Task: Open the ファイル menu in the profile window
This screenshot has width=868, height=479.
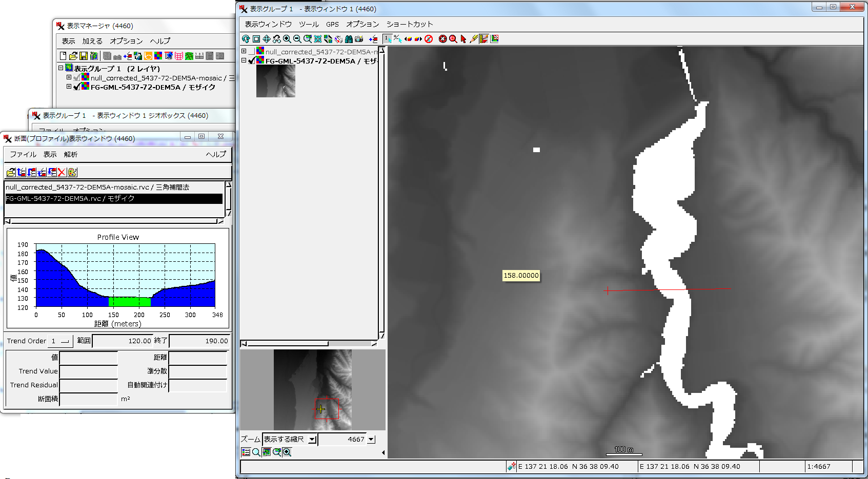Action: coord(23,154)
